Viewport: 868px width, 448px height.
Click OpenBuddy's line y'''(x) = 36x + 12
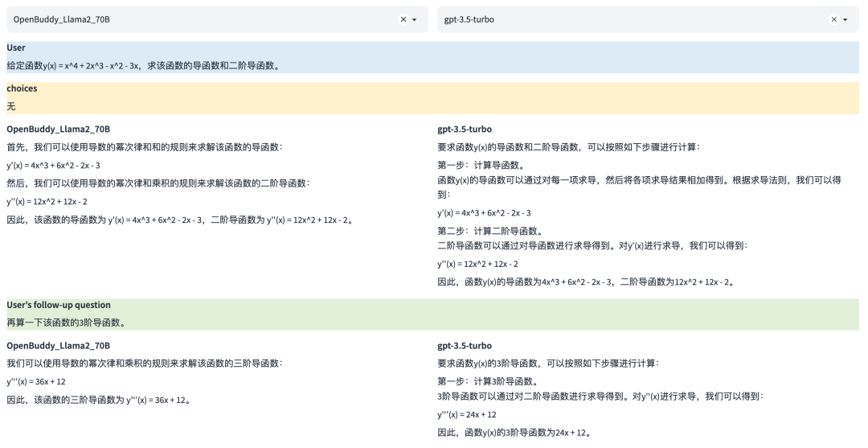click(36, 381)
